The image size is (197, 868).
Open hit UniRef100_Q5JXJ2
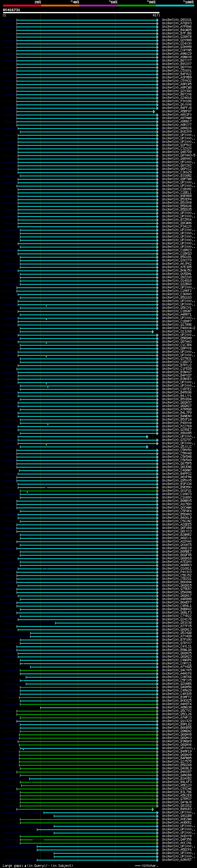tap(176, 447)
